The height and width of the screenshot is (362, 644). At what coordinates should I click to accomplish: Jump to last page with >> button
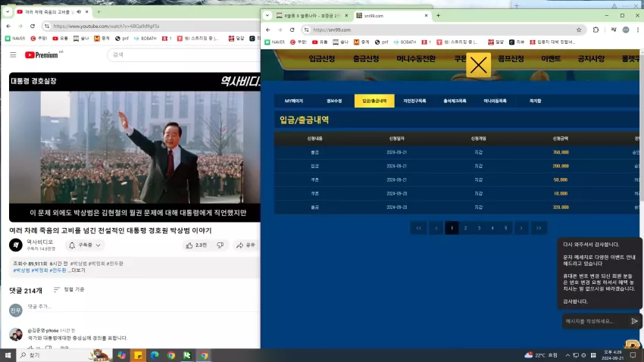539,228
